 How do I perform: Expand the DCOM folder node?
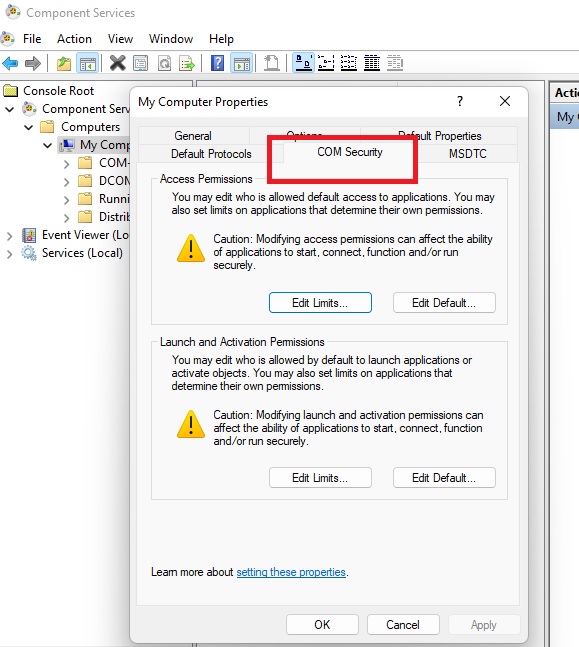pyautogui.click(x=66, y=182)
